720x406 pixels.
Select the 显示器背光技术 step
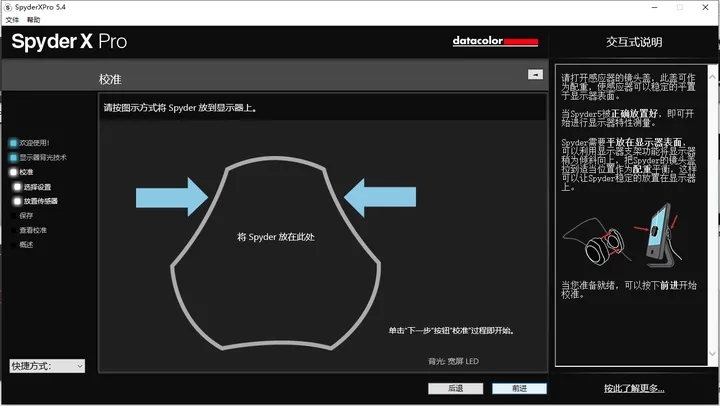click(43, 158)
